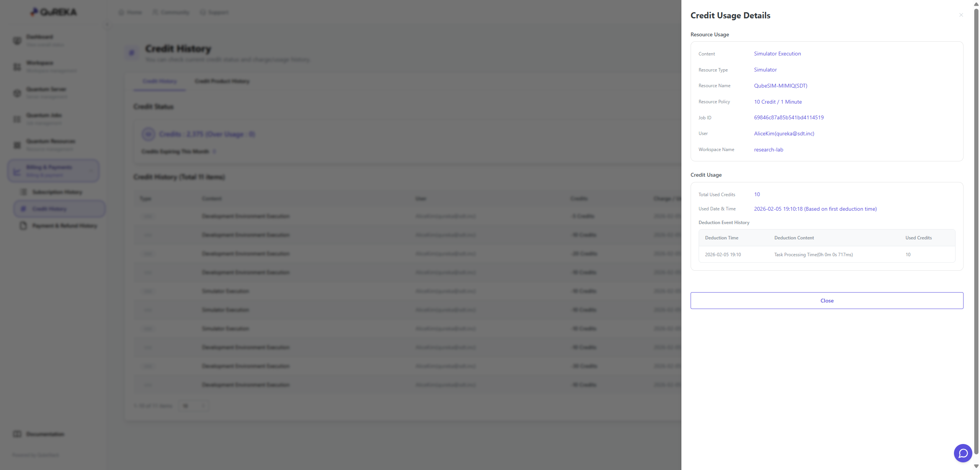Click the Payment & Refund History document icon
This screenshot has width=980, height=470.
(23, 226)
